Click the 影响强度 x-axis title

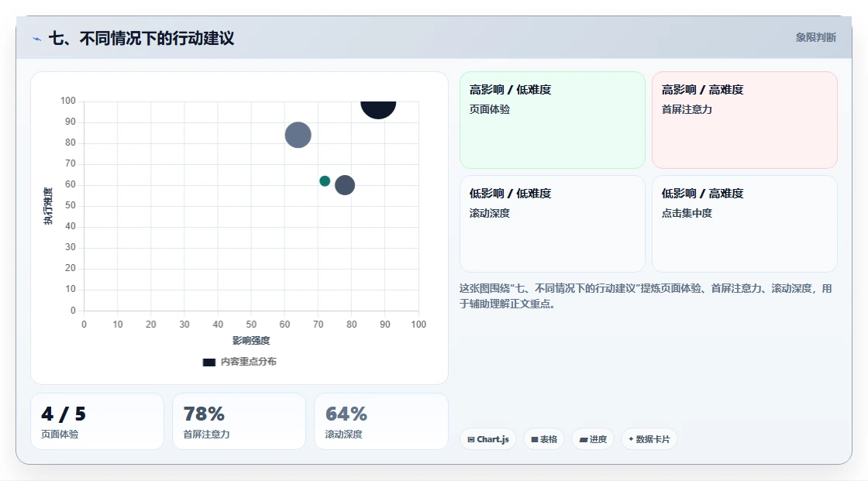click(x=251, y=340)
